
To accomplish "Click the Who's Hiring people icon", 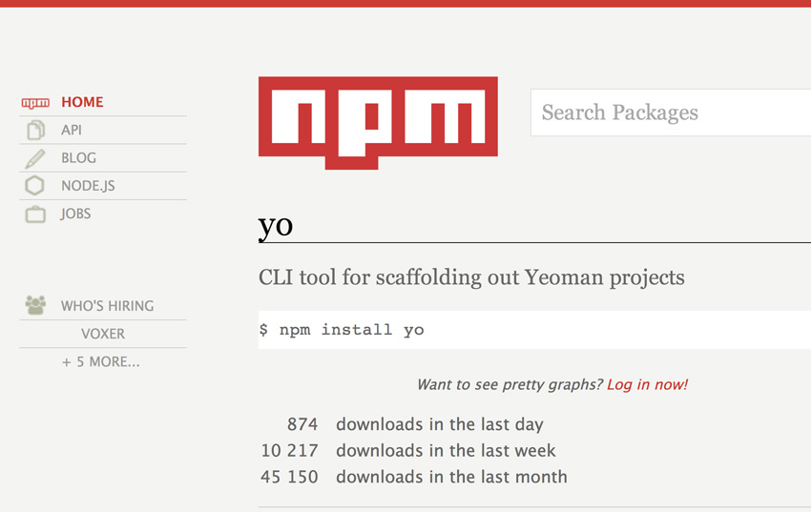I will [35, 306].
